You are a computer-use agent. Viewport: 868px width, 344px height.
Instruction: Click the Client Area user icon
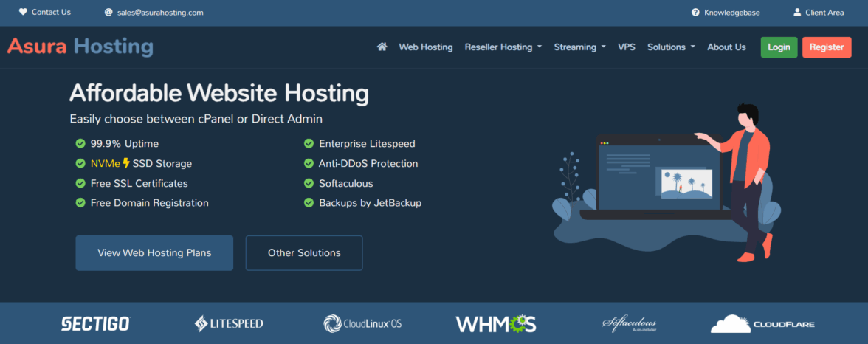pos(797,13)
